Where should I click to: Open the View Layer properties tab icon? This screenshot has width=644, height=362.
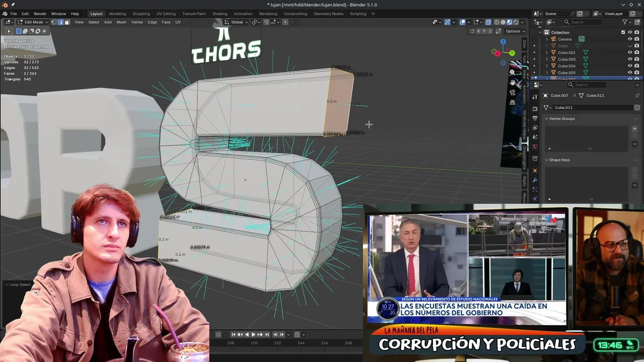pyautogui.click(x=535, y=127)
